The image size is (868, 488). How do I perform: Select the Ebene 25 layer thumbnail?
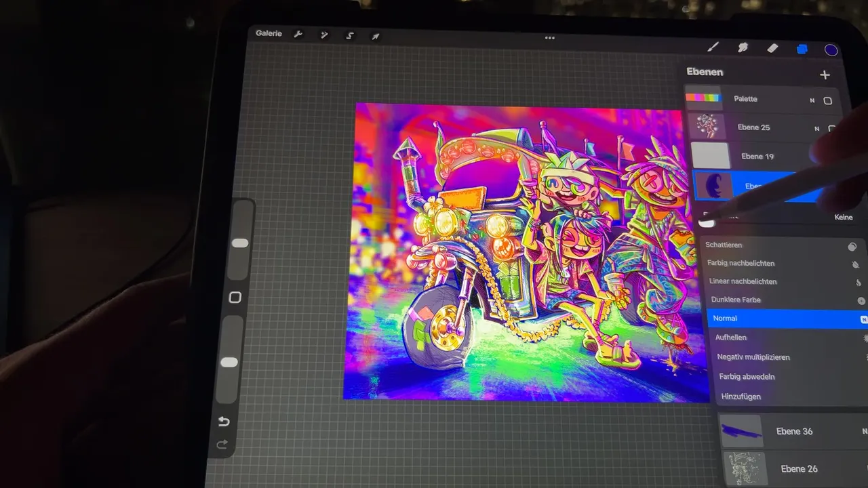707,127
